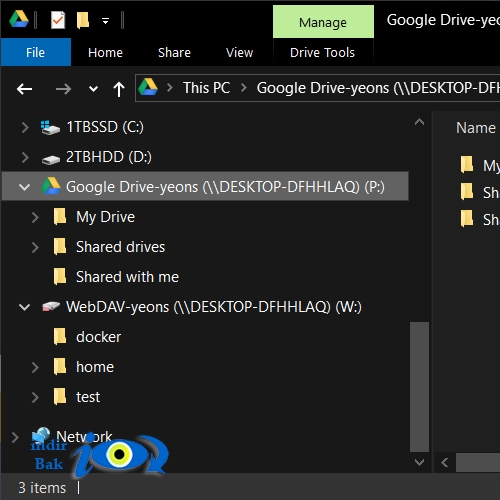Go up one level with Up arrow

point(119,89)
